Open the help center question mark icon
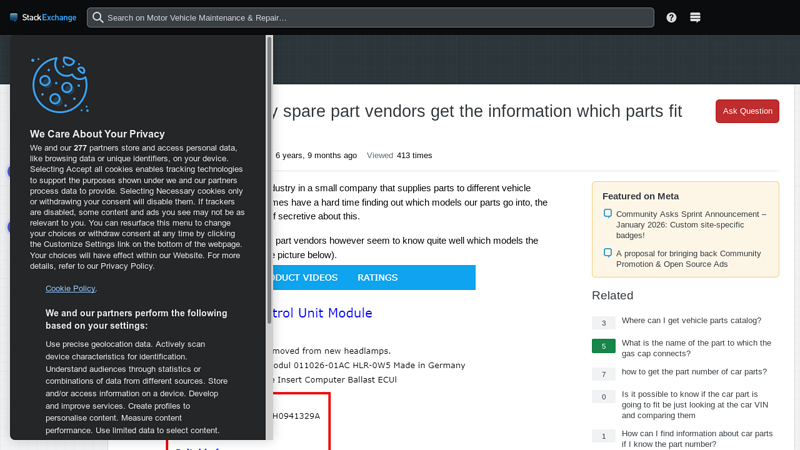 click(x=671, y=17)
